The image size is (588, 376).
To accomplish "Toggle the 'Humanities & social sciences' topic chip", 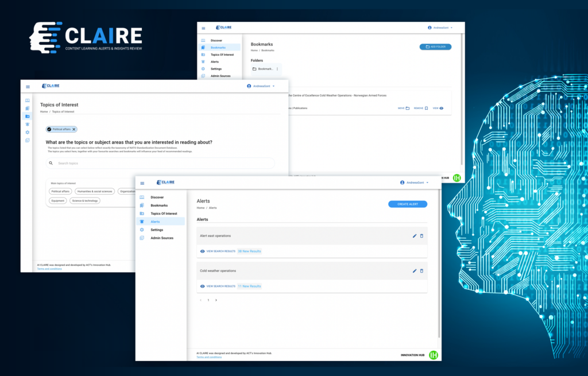I will coord(95,191).
